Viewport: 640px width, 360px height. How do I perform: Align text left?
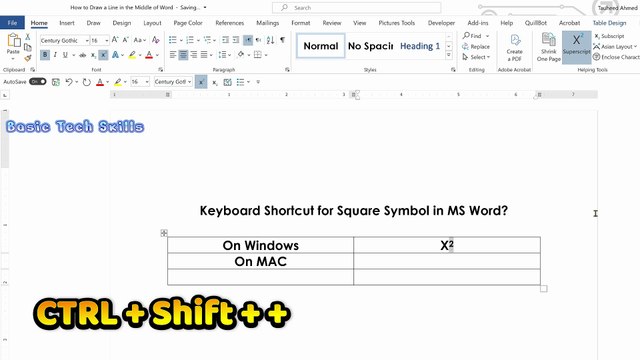(x=173, y=55)
